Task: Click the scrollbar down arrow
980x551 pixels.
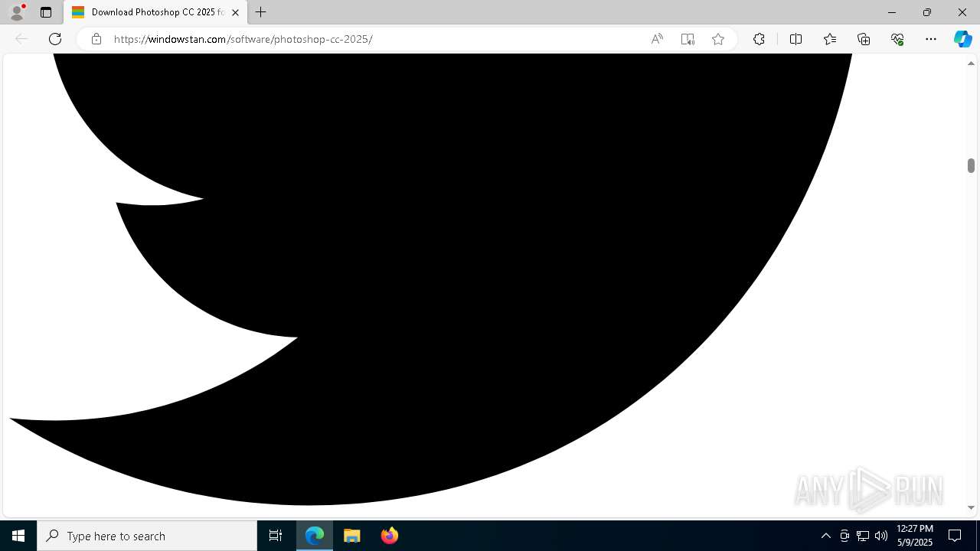Action: click(971, 507)
